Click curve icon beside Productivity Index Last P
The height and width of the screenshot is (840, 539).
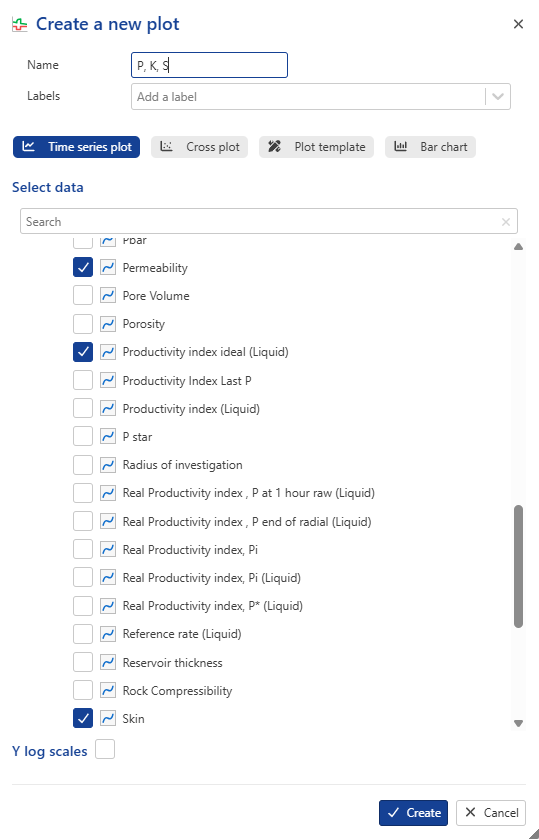pyautogui.click(x=108, y=380)
